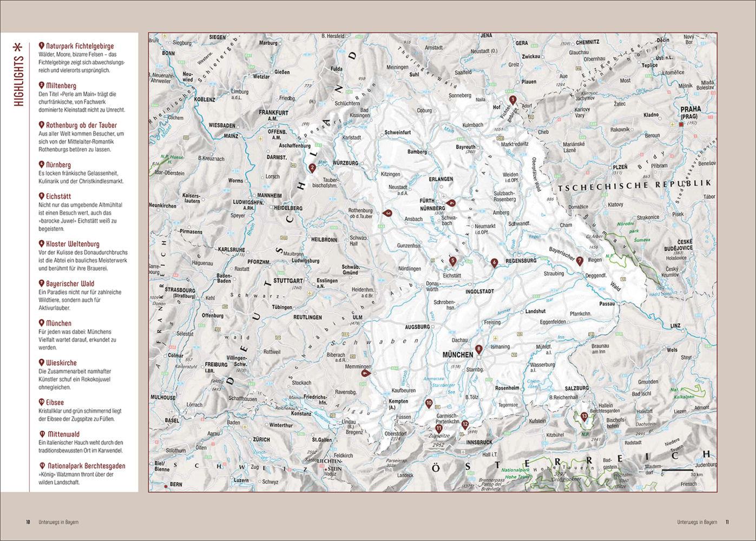
Task: Click map pin 1 at Fichtelgebirge
Action: click(512, 100)
